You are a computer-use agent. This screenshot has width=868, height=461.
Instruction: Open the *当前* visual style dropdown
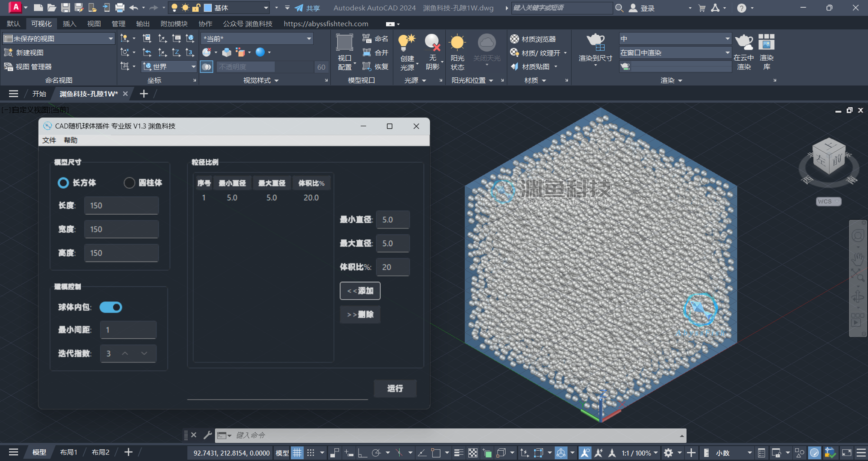pos(256,39)
